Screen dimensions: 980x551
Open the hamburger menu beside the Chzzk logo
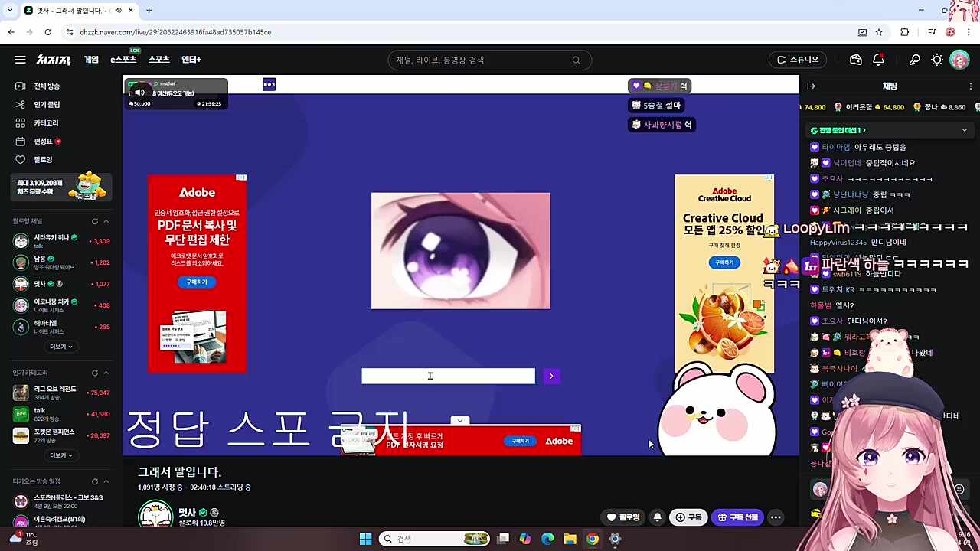tap(20, 60)
